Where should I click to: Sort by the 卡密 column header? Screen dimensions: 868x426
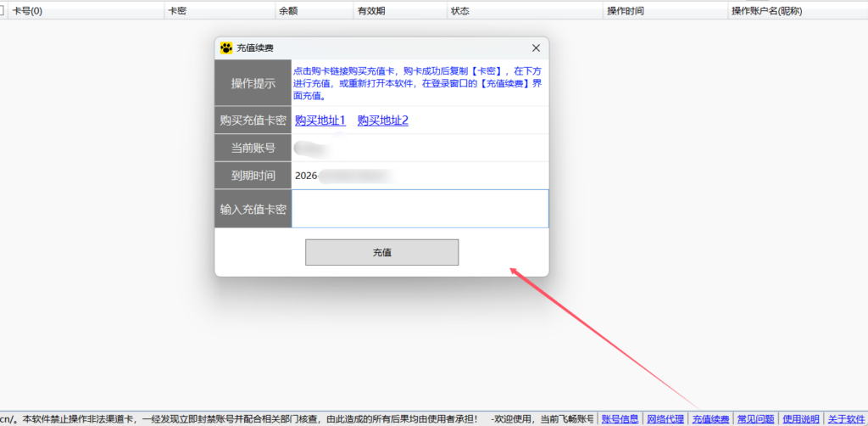pyautogui.click(x=220, y=10)
